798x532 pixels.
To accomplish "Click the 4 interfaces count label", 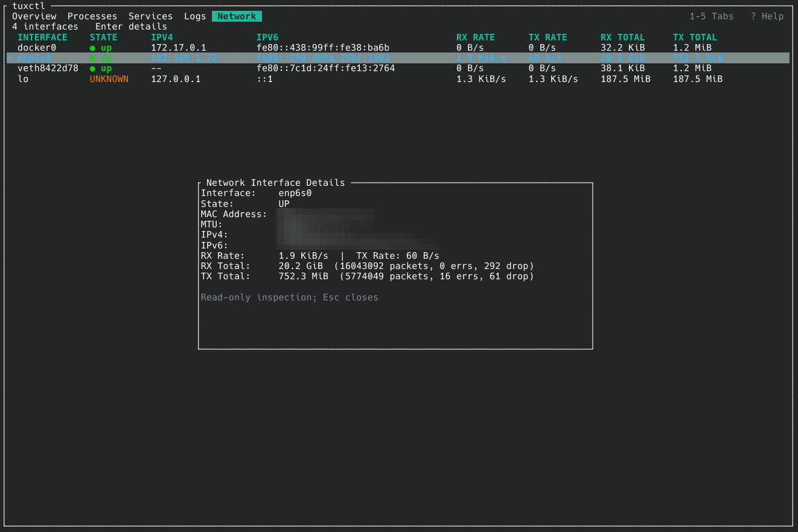I will (45, 27).
